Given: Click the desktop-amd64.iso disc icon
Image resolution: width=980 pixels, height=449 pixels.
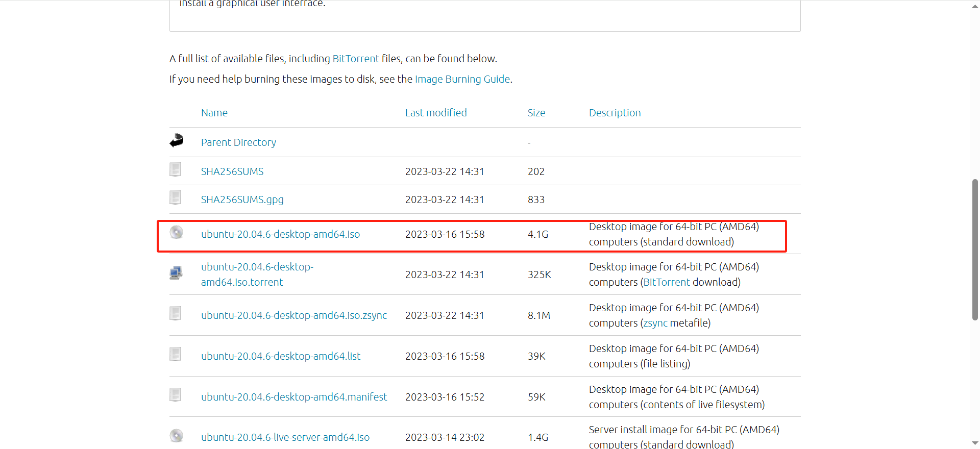Looking at the screenshot, I should [x=177, y=232].
